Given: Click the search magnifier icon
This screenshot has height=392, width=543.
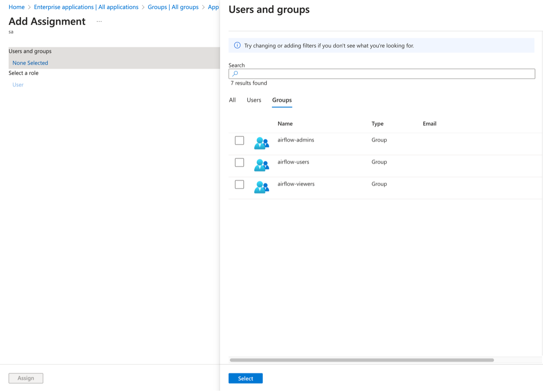Looking at the screenshot, I should pyautogui.click(x=235, y=74).
